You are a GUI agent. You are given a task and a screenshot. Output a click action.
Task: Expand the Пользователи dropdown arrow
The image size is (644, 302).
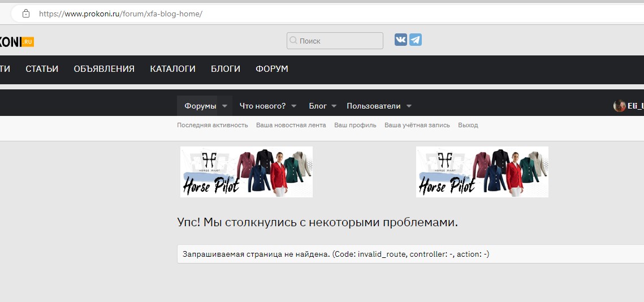pos(409,106)
